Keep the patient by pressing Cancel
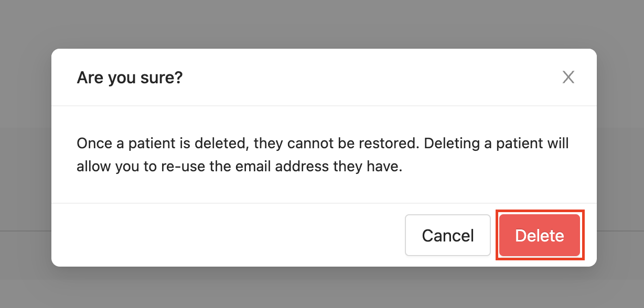The height and width of the screenshot is (308, 644). [x=447, y=235]
